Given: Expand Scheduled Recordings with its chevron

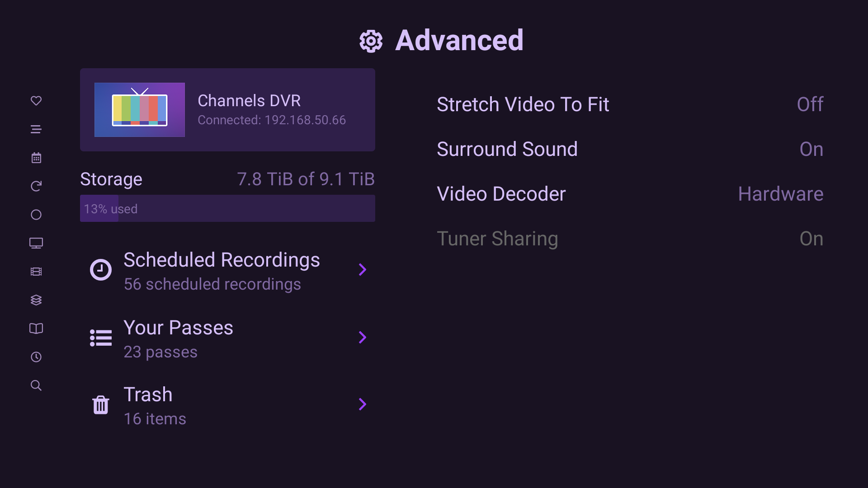Looking at the screenshot, I should [363, 269].
